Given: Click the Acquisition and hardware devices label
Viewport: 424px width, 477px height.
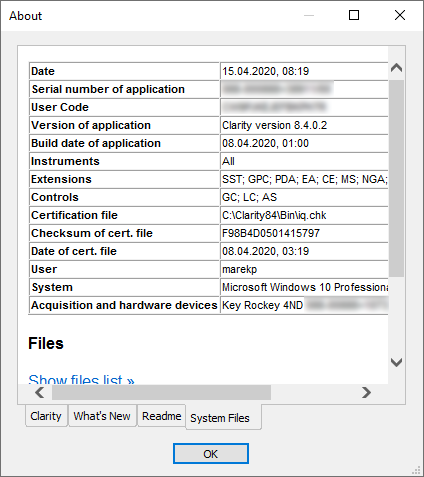Looking at the screenshot, I should [124, 305].
